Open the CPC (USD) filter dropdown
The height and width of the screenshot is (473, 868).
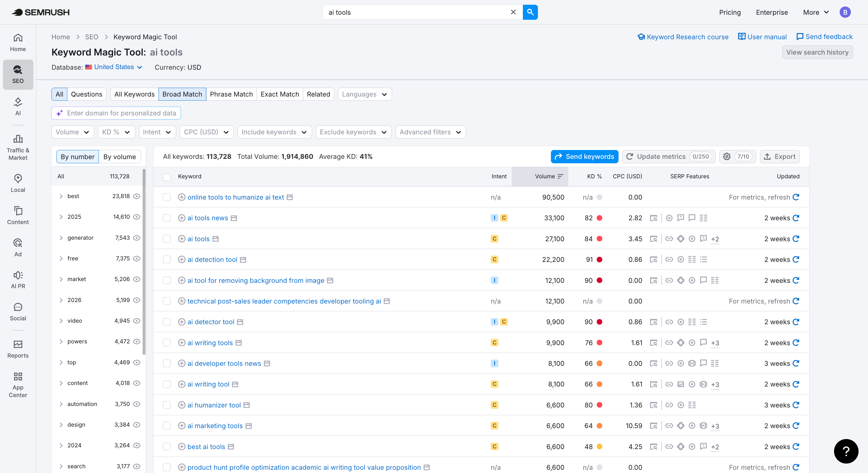[207, 132]
